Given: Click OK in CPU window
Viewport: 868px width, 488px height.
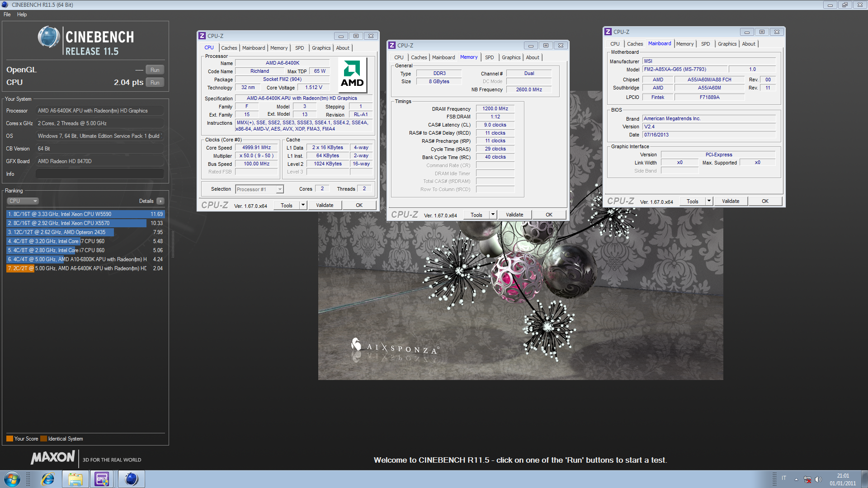Looking at the screenshot, I should (359, 205).
